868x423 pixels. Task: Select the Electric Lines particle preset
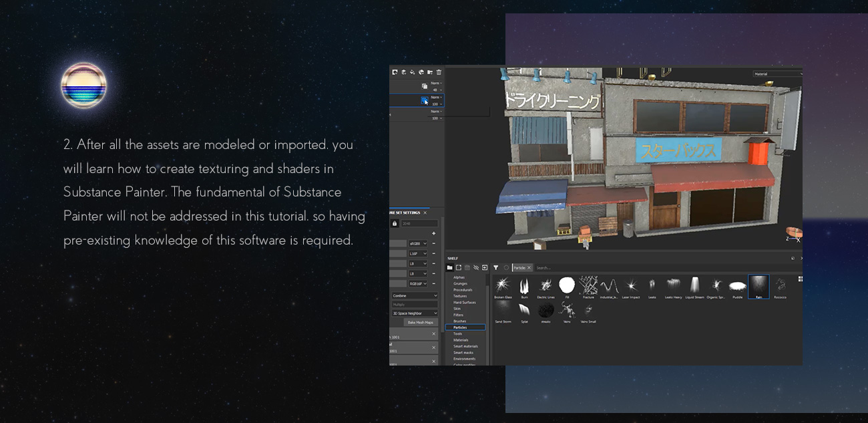click(x=546, y=287)
